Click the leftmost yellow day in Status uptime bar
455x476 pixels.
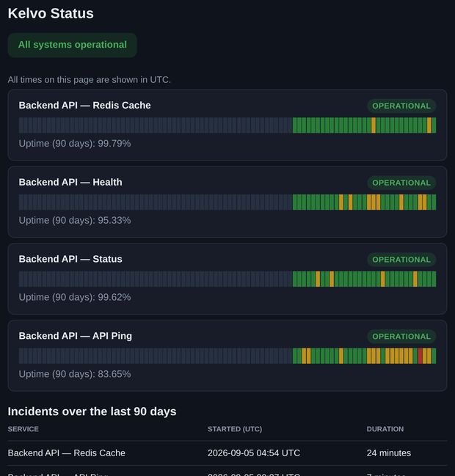[318, 279]
